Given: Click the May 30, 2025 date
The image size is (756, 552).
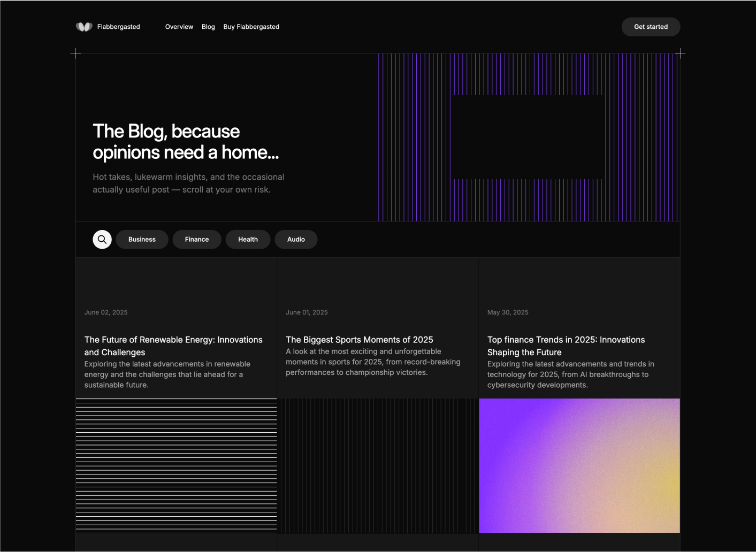Looking at the screenshot, I should (508, 312).
